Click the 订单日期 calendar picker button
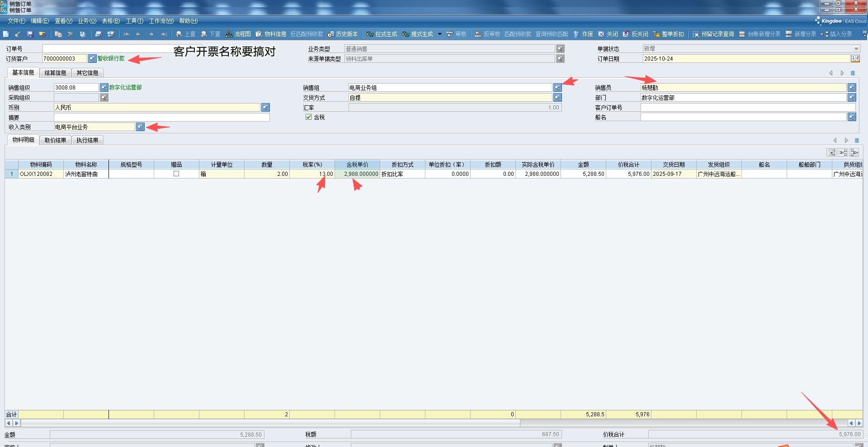 click(855, 59)
